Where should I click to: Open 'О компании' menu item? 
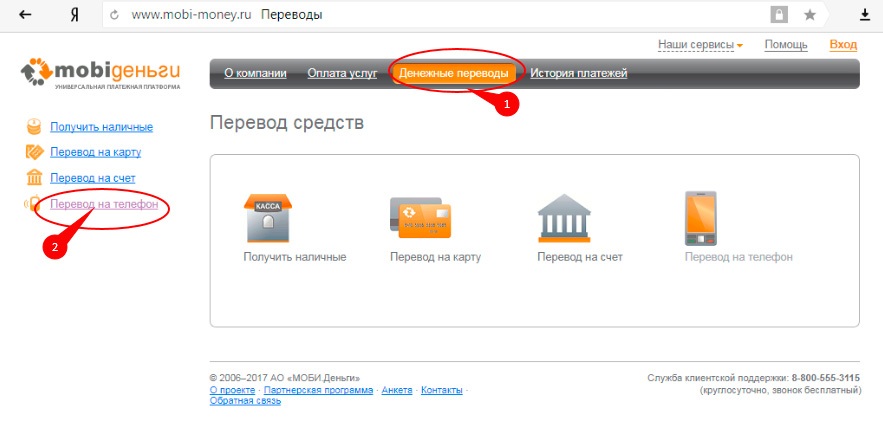pyautogui.click(x=255, y=73)
